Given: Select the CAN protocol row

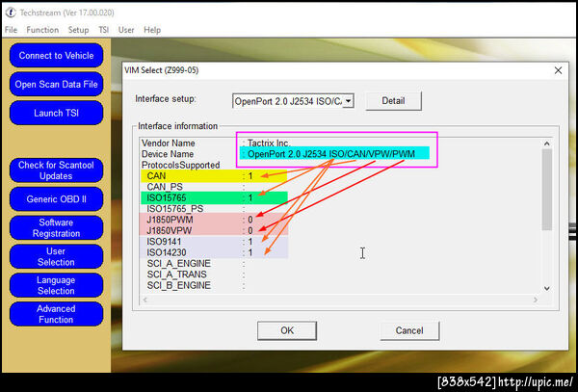Looking at the screenshot, I should point(341,176).
